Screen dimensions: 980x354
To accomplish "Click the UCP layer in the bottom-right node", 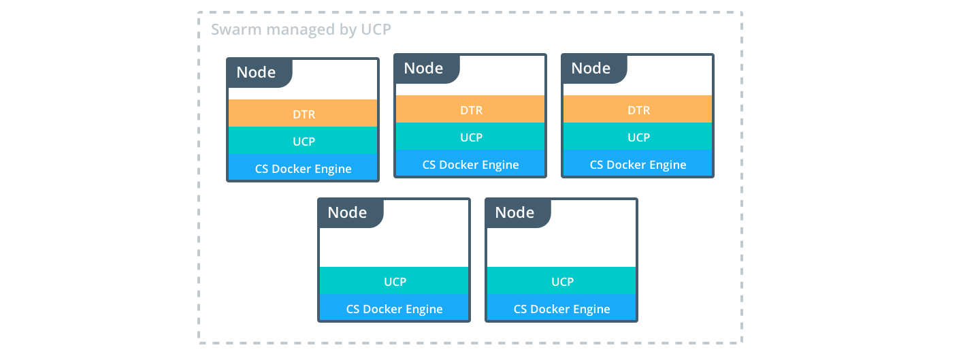I will (x=562, y=281).
